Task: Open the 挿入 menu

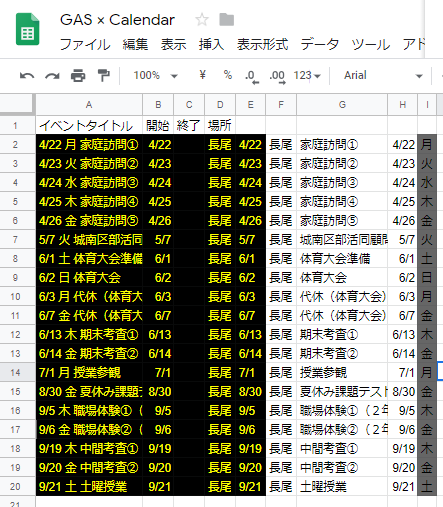Action: click(211, 44)
